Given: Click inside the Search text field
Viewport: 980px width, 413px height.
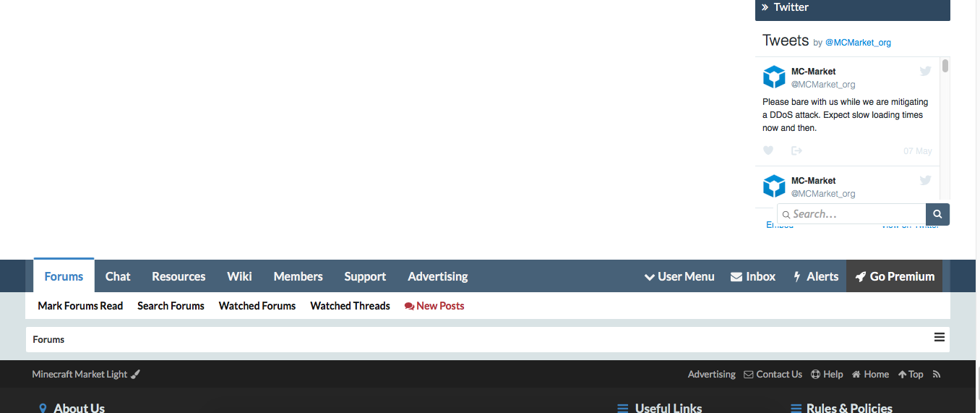Looking at the screenshot, I should (x=851, y=214).
